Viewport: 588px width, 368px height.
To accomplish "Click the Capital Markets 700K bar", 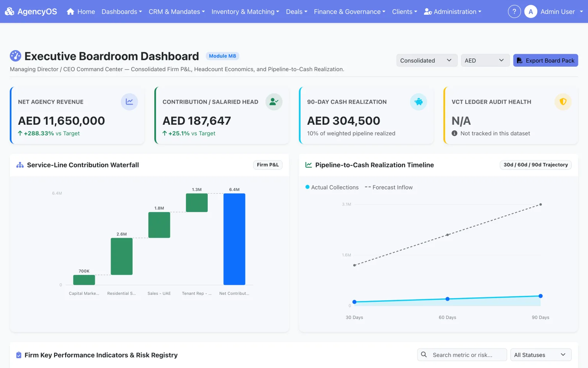I will point(84,280).
